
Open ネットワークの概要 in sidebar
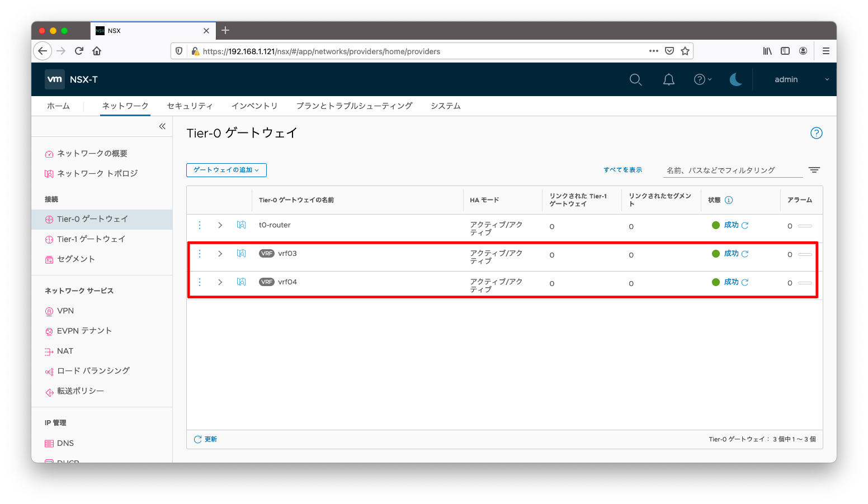click(92, 154)
